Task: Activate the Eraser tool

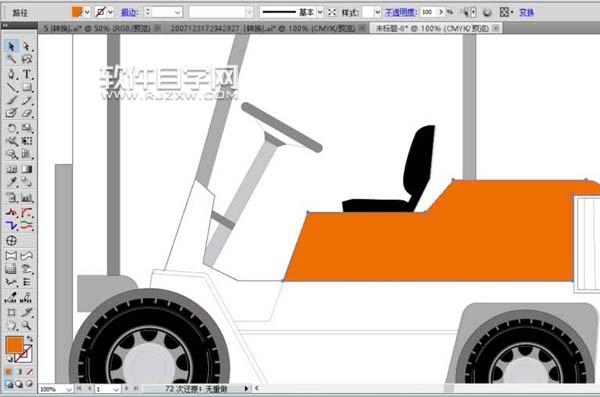Action: tap(26, 113)
